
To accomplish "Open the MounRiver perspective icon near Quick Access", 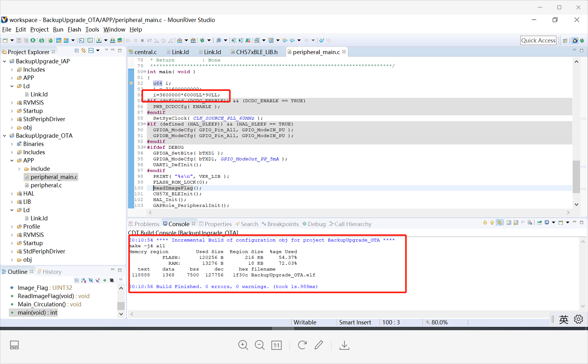I will click(x=575, y=41).
